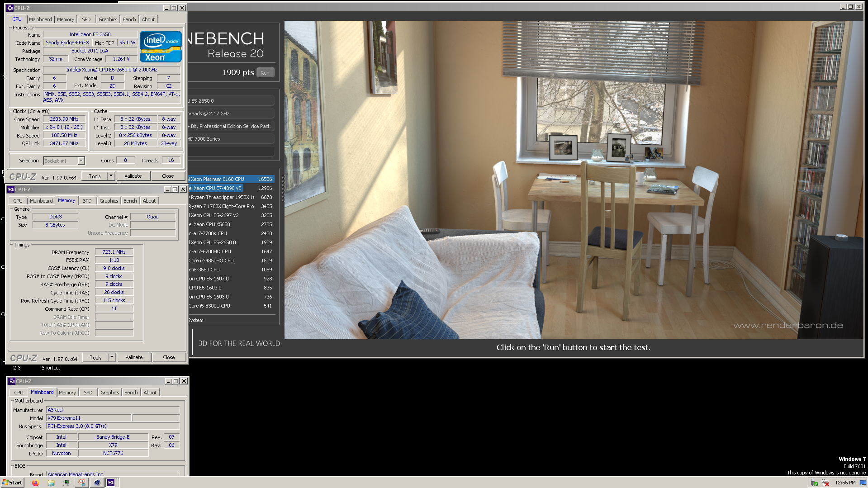
Task: Switch to the Cinebench taskbar button
Action: click(x=97, y=483)
